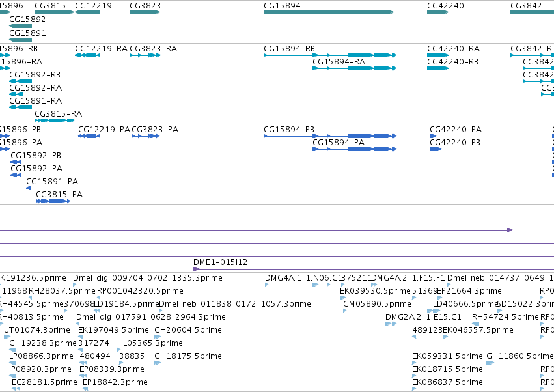Screen dimensions: 554x392
Task: Select the DMG4A1_1.N06.C1 EST
Action: click(298, 285)
